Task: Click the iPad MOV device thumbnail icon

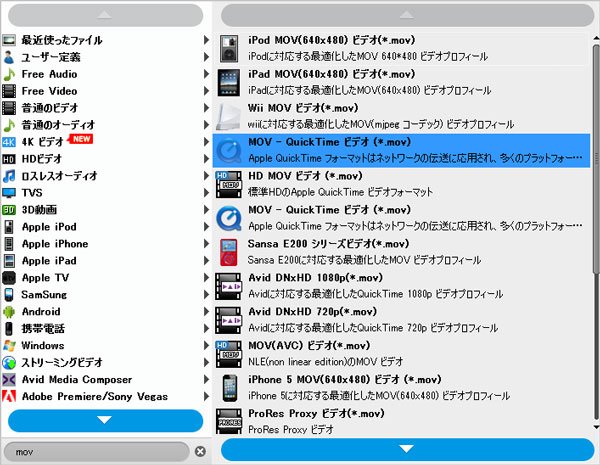Action: 229,82
